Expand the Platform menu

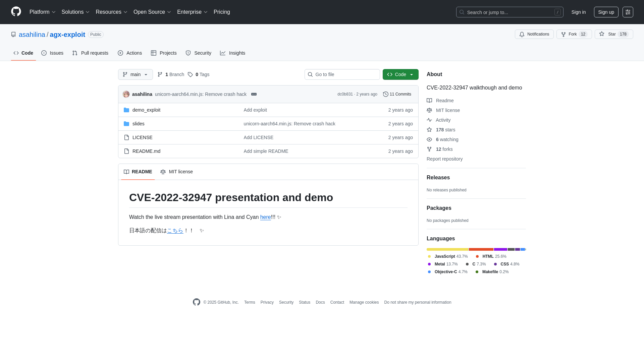(x=43, y=12)
